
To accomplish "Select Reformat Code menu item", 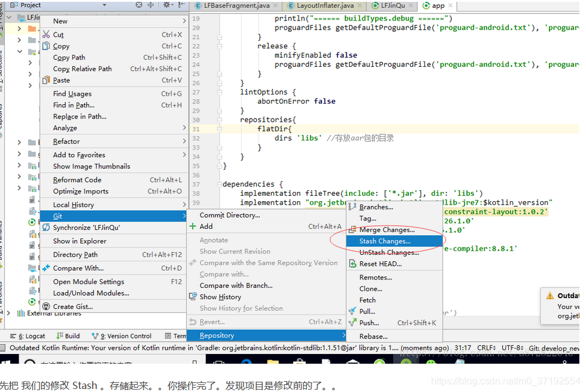I will pos(113,179).
